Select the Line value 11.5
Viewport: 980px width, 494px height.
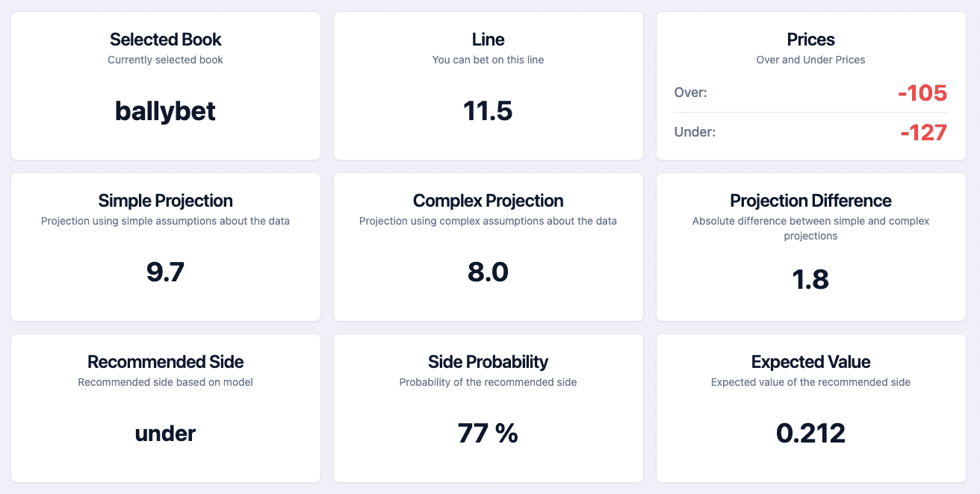[488, 110]
